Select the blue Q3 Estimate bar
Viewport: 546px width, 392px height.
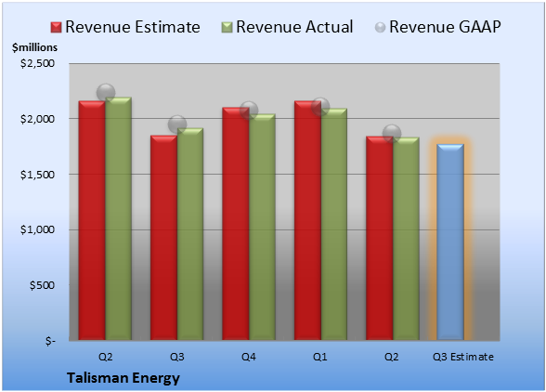(450, 242)
